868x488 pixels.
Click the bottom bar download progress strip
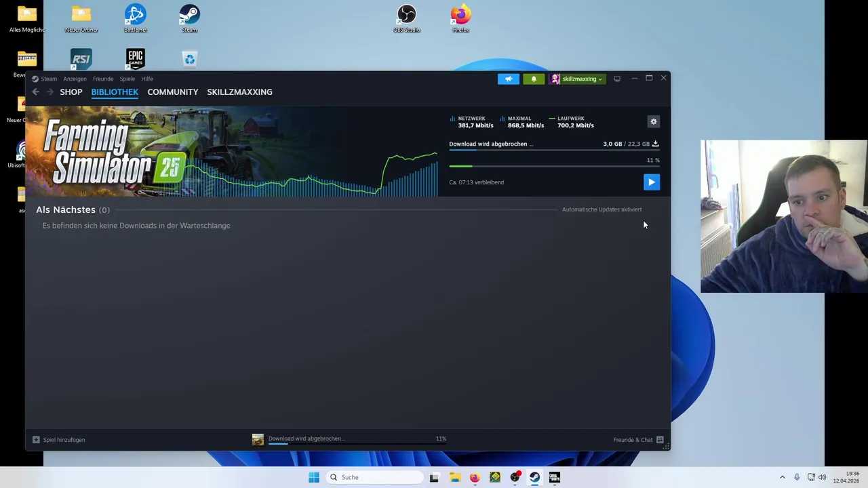357,445
